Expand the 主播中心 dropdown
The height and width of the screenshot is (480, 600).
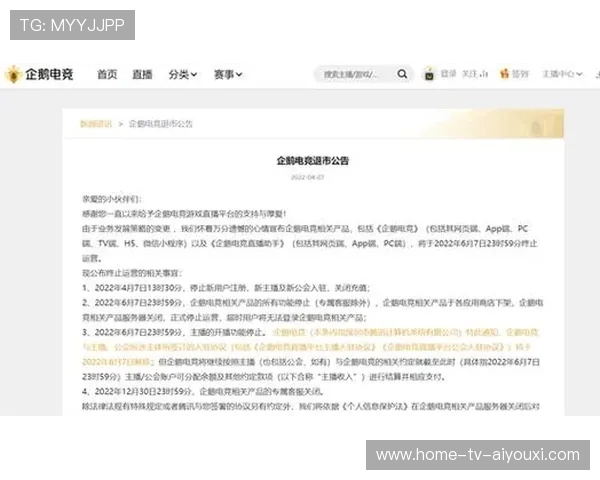pyautogui.click(x=562, y=74)
